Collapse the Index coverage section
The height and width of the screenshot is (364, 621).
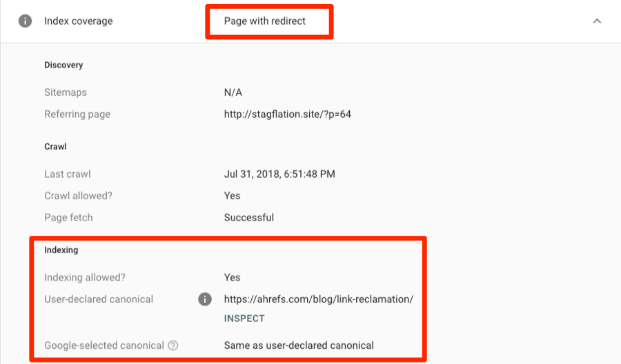tap(597, 21)
